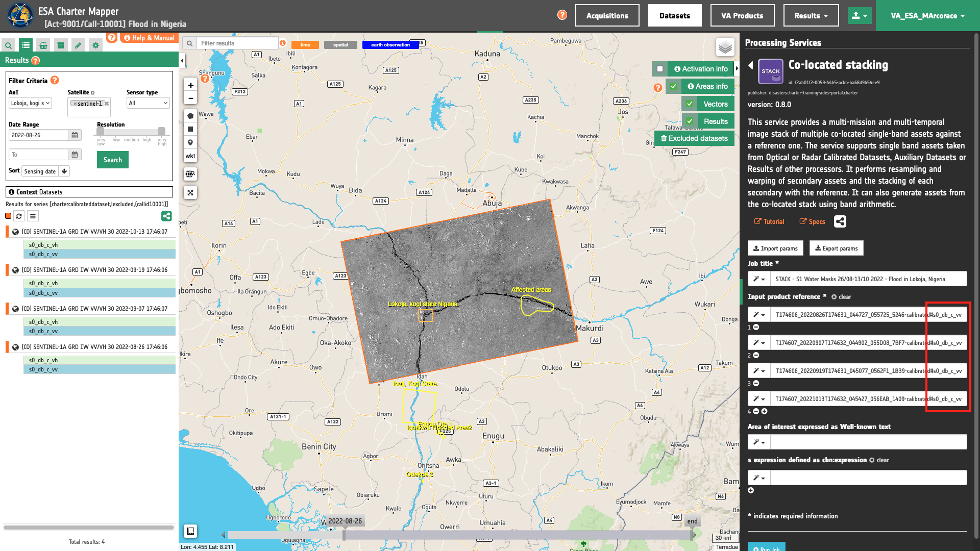Open the archive box tab icon
This screenshot has height=551, width=980.
click(x=61, y=45)
